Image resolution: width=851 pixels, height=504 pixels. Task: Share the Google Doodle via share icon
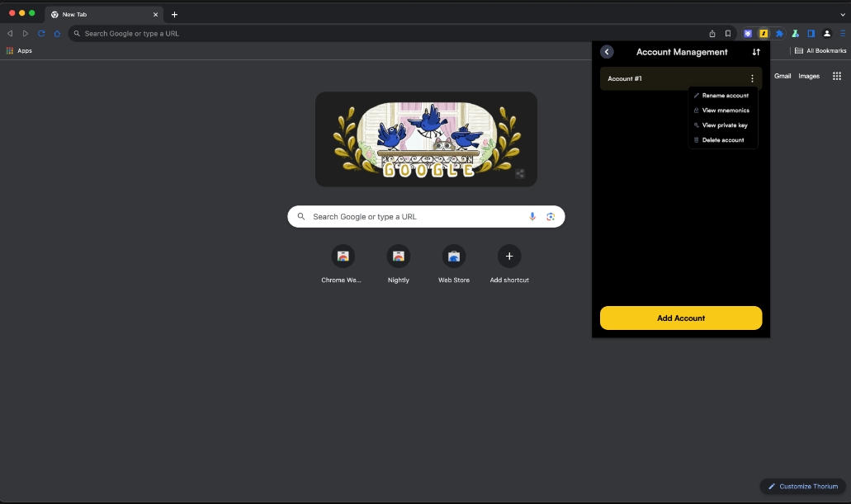520,173
